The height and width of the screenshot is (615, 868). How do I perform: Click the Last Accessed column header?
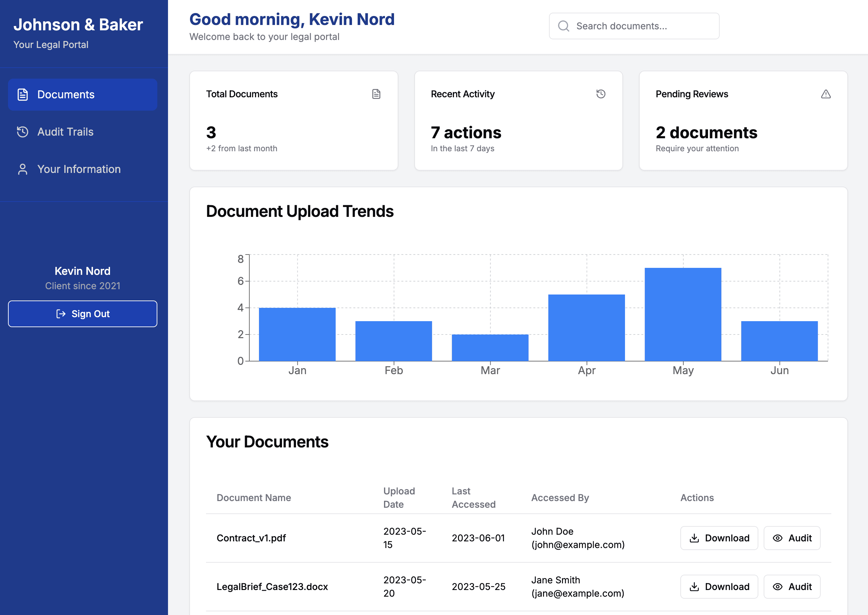tap(474, 498)
